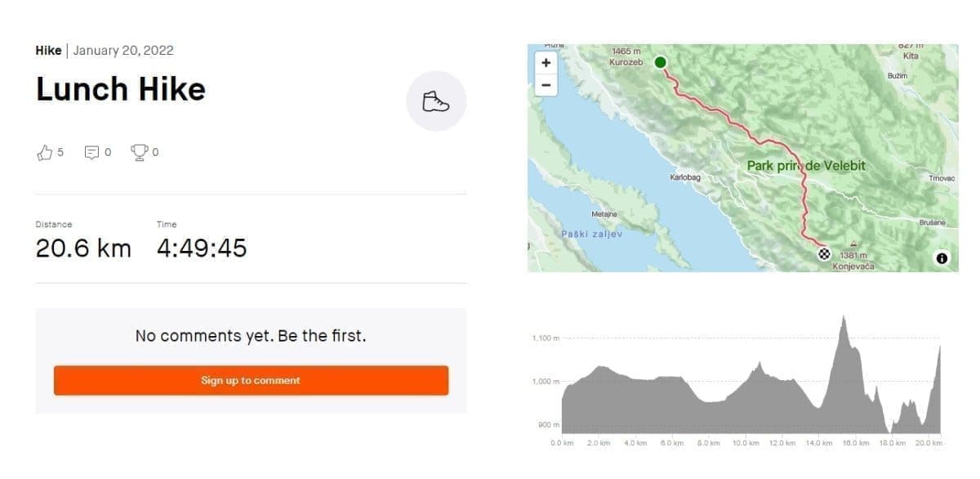Click the kudos thumbs-up icon
Image resolution: width=980 pixels, height=479 pixels.
click(45, 152)
